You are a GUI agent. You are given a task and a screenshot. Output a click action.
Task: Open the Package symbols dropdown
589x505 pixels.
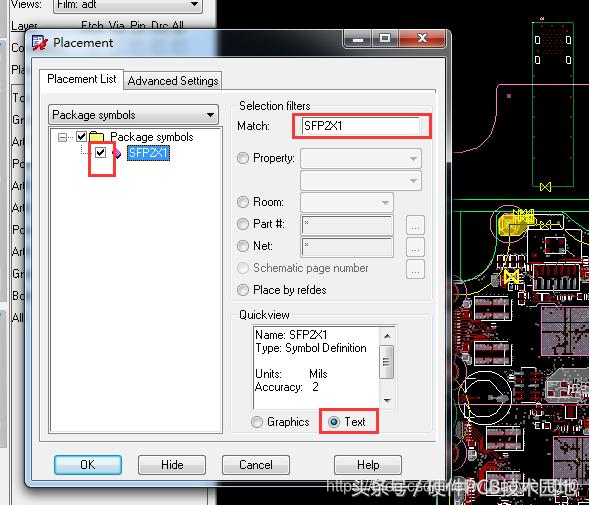pos(133,115)
